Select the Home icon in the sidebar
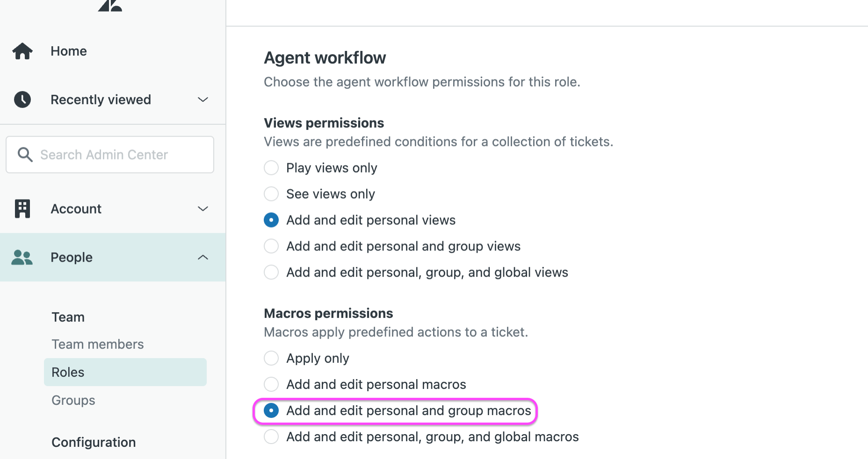 point(22,51)
